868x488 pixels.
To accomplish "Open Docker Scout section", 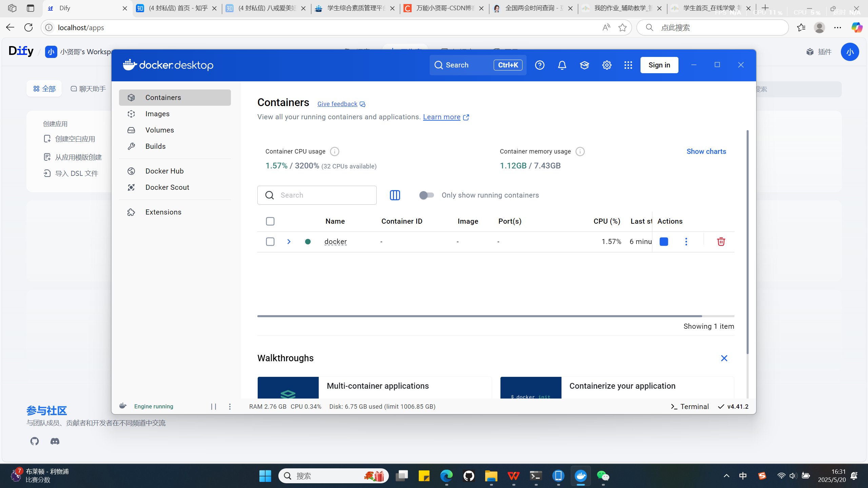I will pyautogui.click(x=167, y=187).
